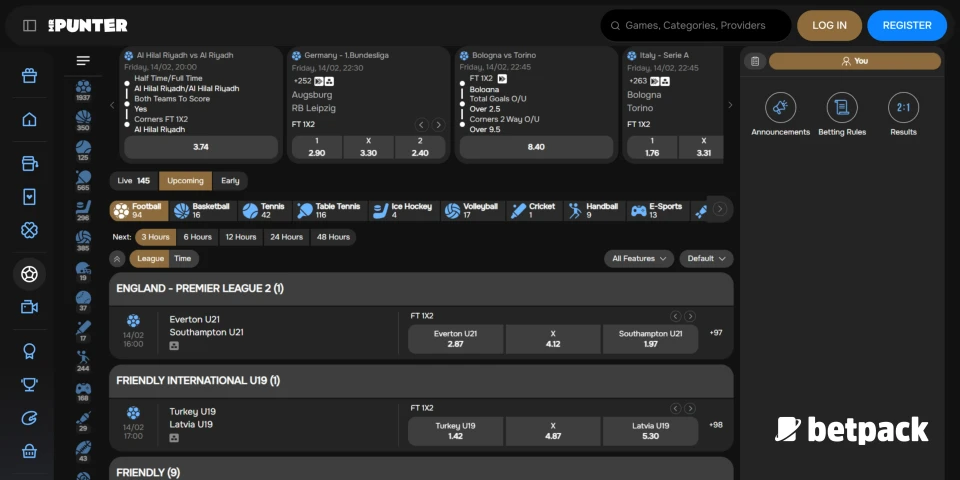Click the betslip clipboard icon
The image size is (960, 480).
(755, 61)
